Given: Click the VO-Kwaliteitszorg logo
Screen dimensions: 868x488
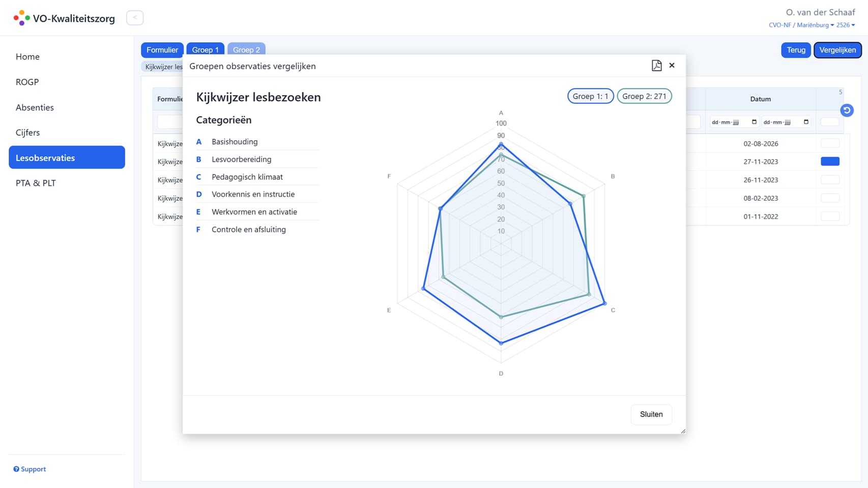Looking at the screenshot, I should pyautogui.click(x=64, y=18).
